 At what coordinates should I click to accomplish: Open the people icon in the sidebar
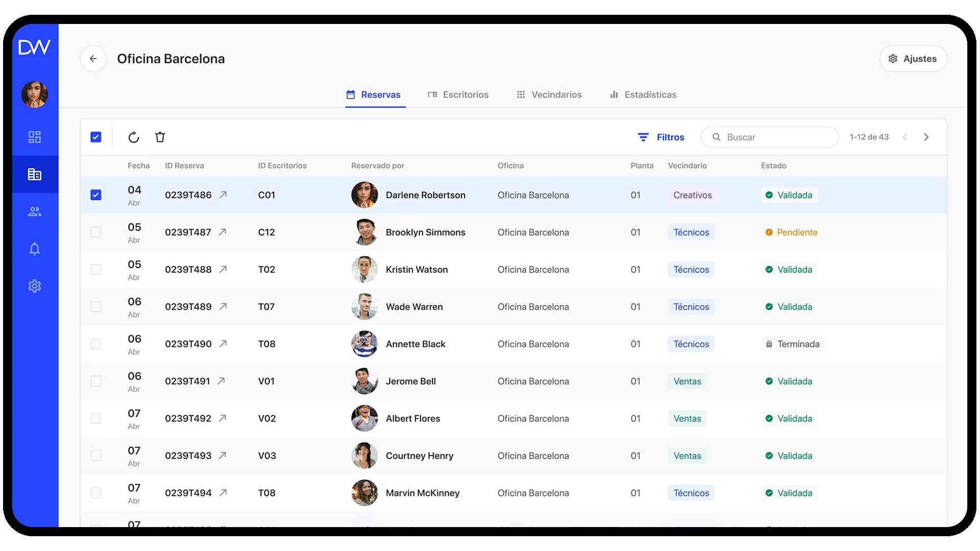click(35, 212)
